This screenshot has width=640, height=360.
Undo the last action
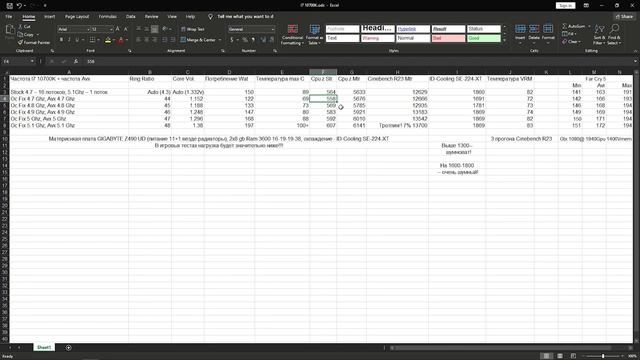pos(19,6)
